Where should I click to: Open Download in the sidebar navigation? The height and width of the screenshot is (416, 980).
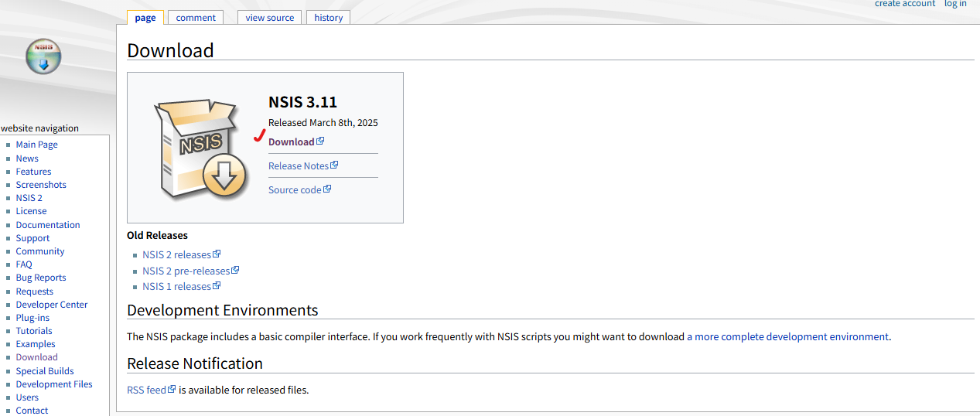(37, 357)
